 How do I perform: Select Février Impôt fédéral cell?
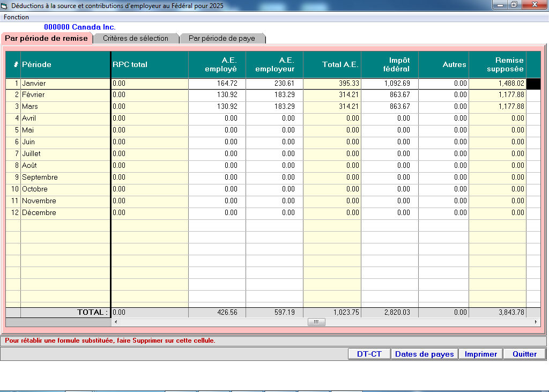(x=389, y=95)
